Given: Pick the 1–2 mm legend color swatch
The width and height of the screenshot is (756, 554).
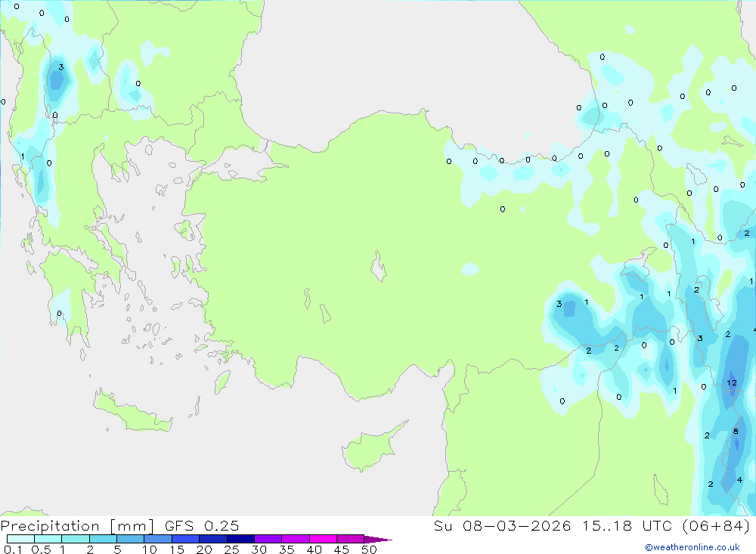Looking at the screenshot, I should tap(75, 539).
